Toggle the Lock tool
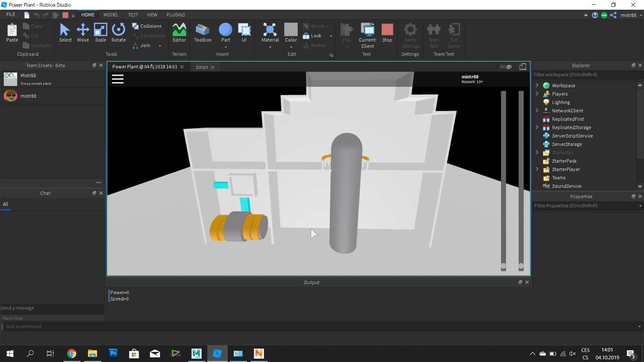Screen dimensions: 644x362 click(x=312, y=36)
